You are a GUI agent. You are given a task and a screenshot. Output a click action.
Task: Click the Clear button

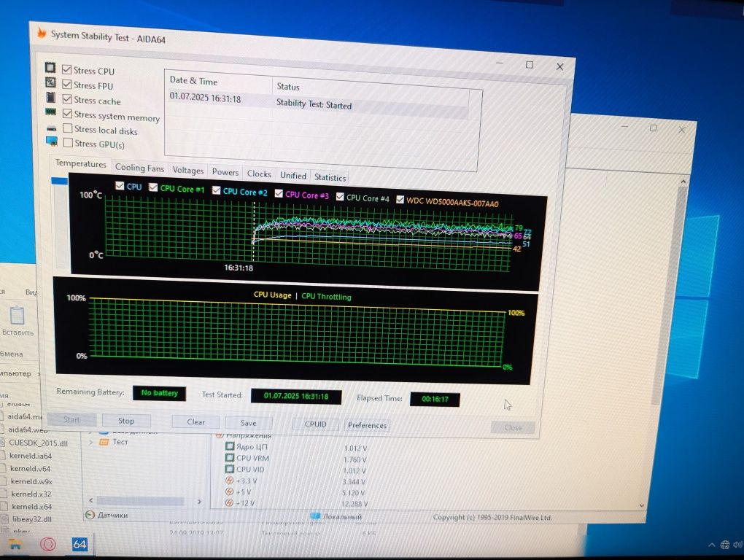pyautogui.click(x=196, y=422)
